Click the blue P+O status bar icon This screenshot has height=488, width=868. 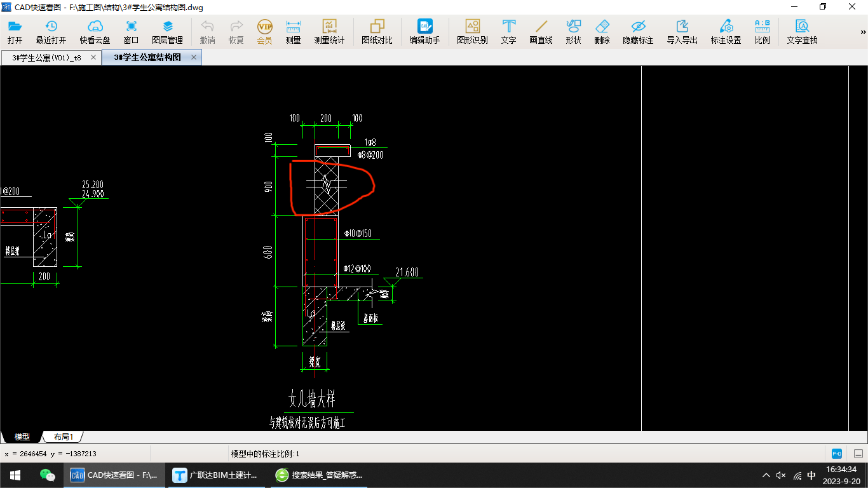point(837,454)
